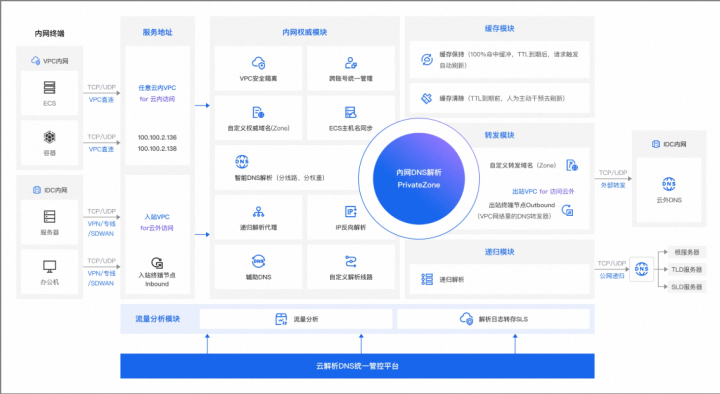720x394 pixels.
Task: Click the 任意云内VPC text
Action: pos(157,88)
